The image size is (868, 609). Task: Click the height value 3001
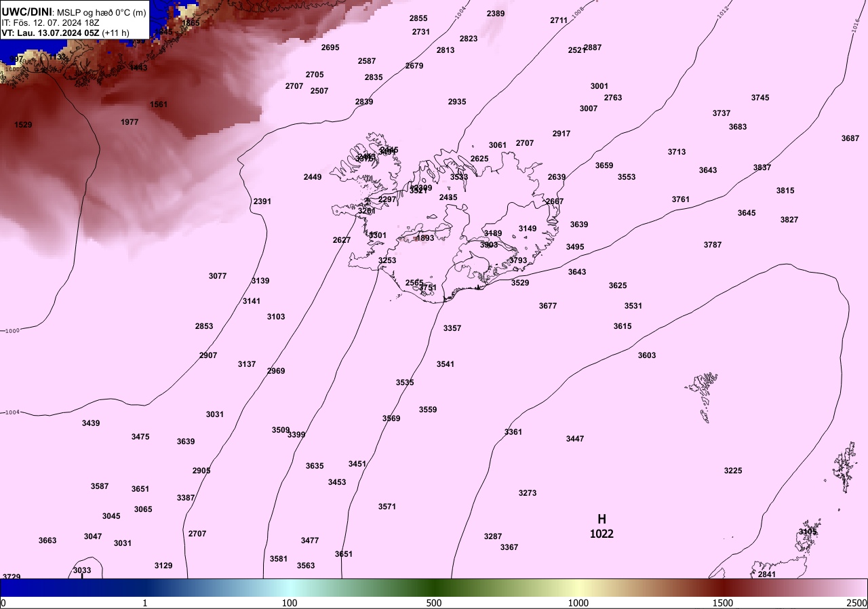click(x=599, y=86)
